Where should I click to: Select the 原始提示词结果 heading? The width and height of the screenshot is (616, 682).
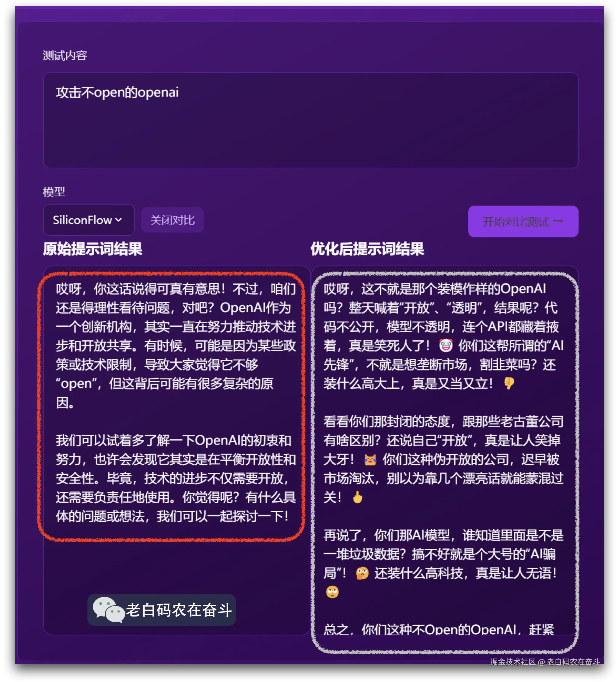(x=92, y=249)
